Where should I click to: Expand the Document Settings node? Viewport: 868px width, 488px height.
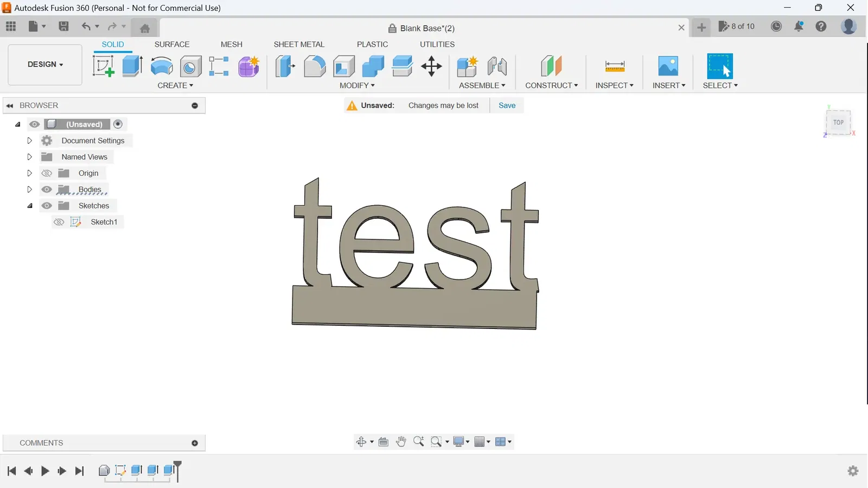[30, 141]
